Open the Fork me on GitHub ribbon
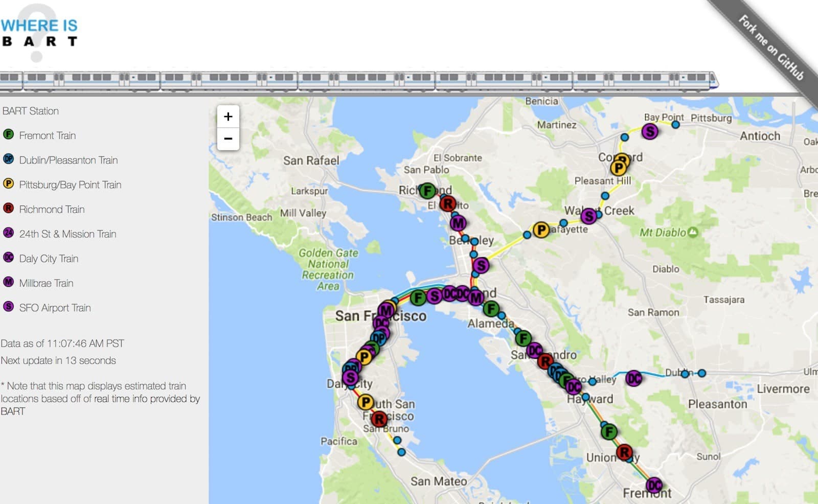818x504 pixels. [x=771, y=49]
